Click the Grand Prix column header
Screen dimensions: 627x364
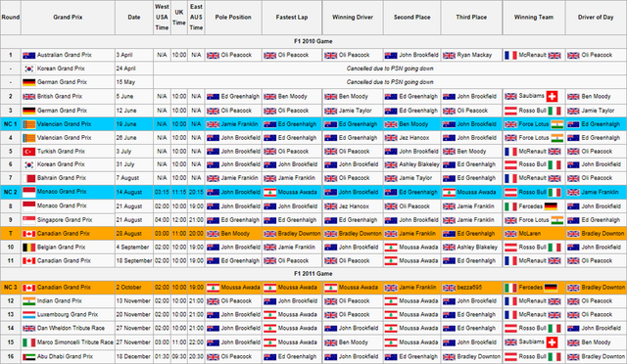click(68, 18)
